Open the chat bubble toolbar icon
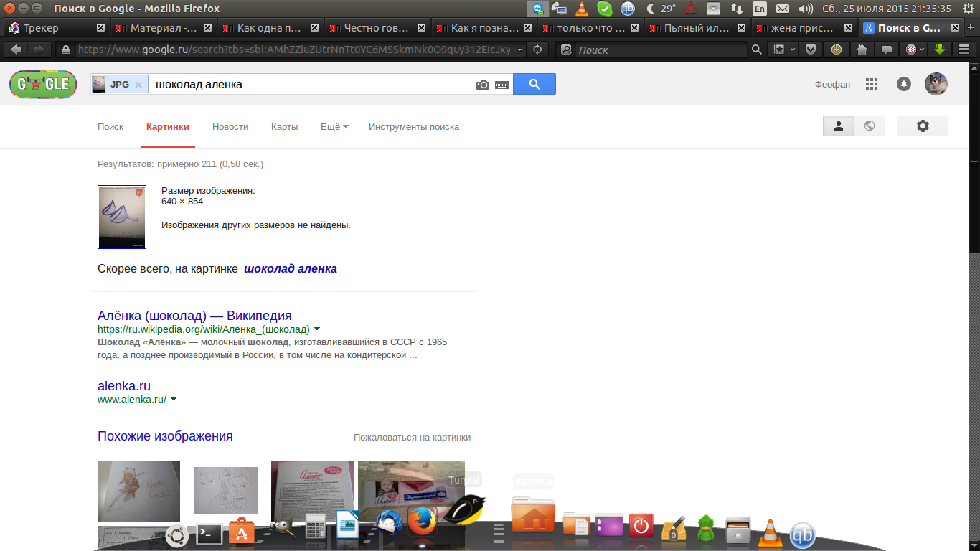 click(887, 50)
